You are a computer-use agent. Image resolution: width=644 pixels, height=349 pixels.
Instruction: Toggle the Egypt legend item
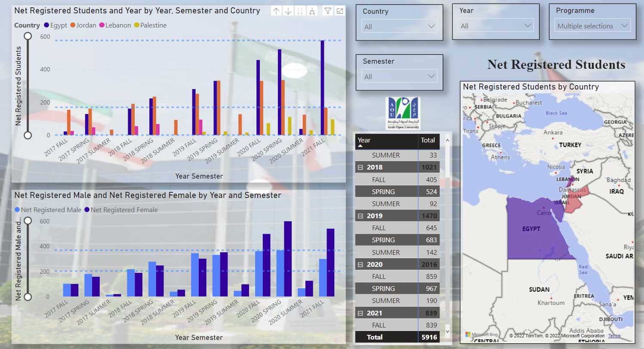[55, 25]
